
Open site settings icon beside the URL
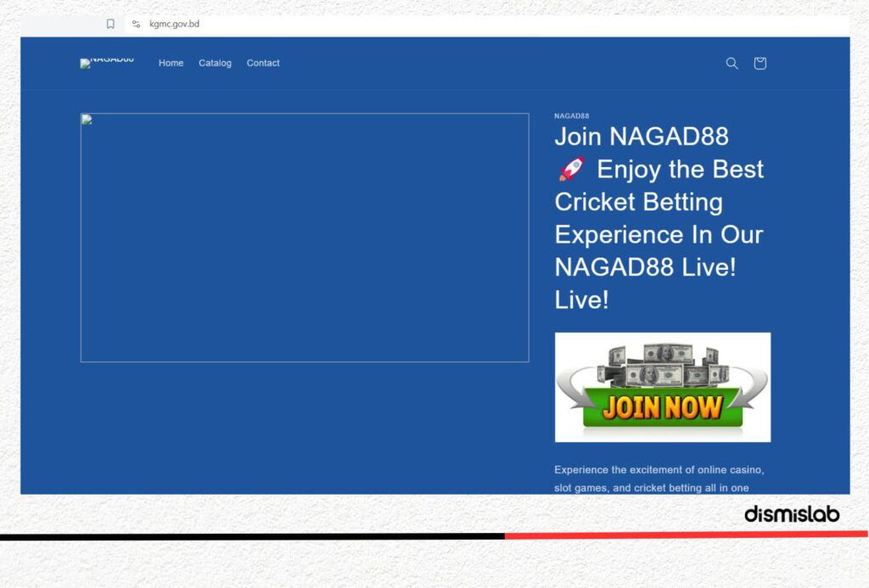coord(136,24)
